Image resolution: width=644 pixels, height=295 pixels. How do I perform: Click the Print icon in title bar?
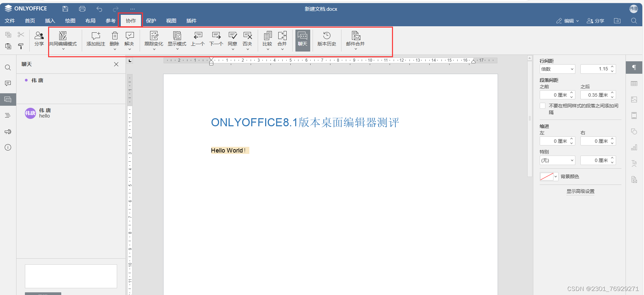coord(82,9)
